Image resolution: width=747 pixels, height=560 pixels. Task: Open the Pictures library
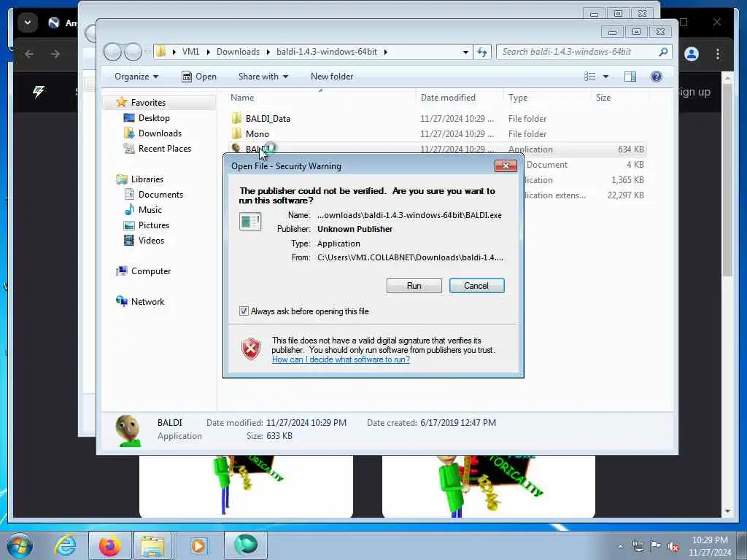(153, 225)
